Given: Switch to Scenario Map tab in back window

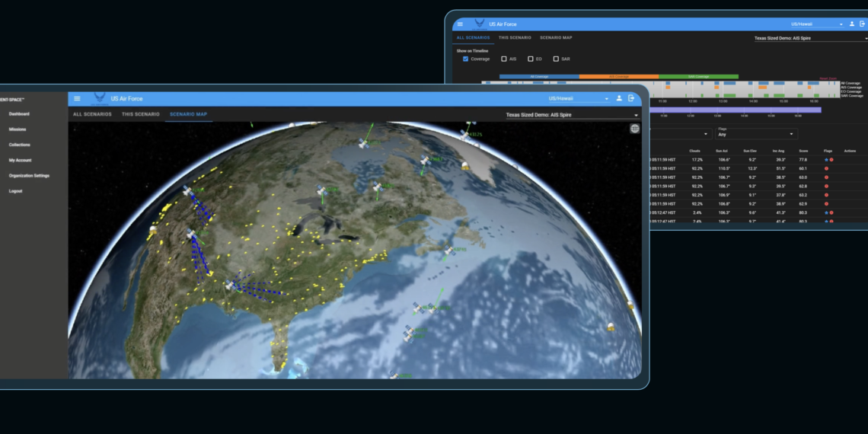Looking at the screenshot, I should pyautogui.click(x=557, y=37).
